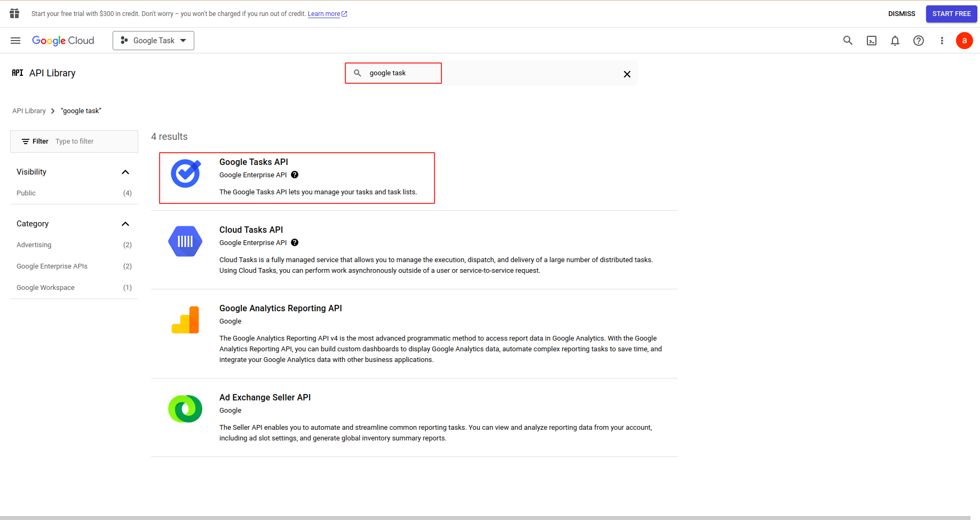The image size is (980, 520).
Task: Click help icon beside Google Tasks API publisher
Action: [295, 175]
